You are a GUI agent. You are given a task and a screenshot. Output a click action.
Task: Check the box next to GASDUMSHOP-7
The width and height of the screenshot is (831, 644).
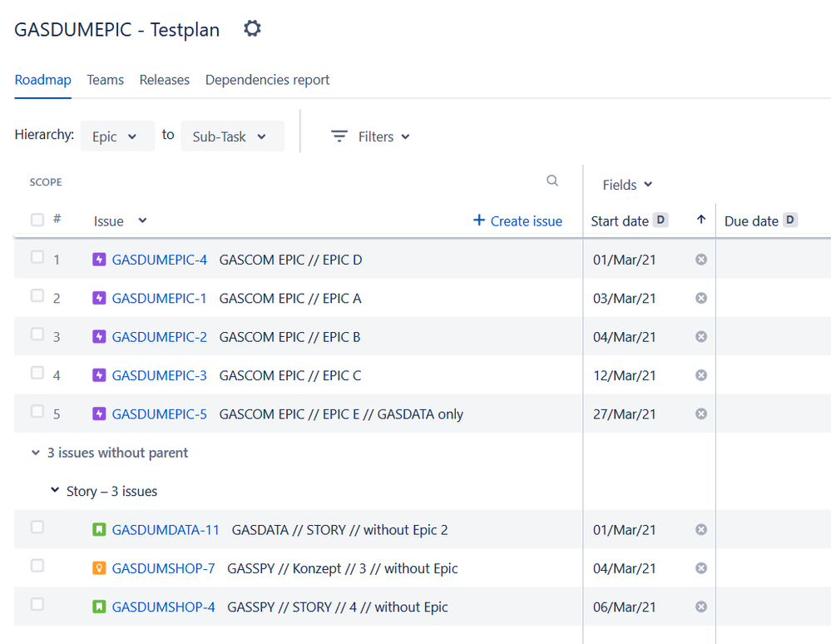[37, 566]
